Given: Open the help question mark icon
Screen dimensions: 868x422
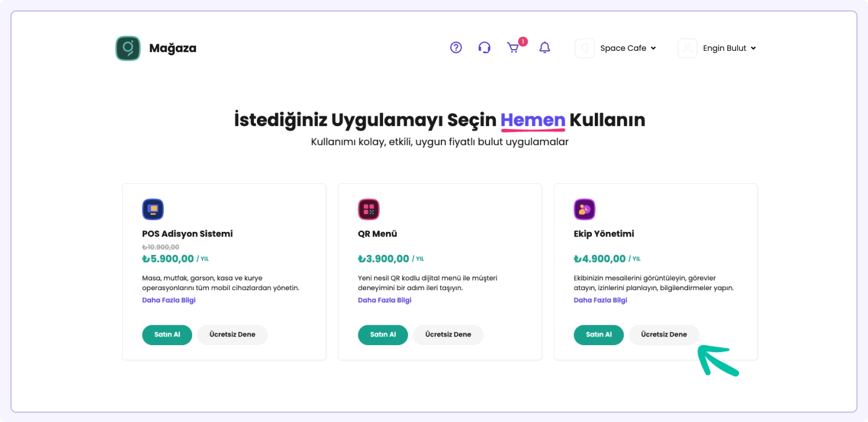Looking at the screenshot, I should click(456, 48).
